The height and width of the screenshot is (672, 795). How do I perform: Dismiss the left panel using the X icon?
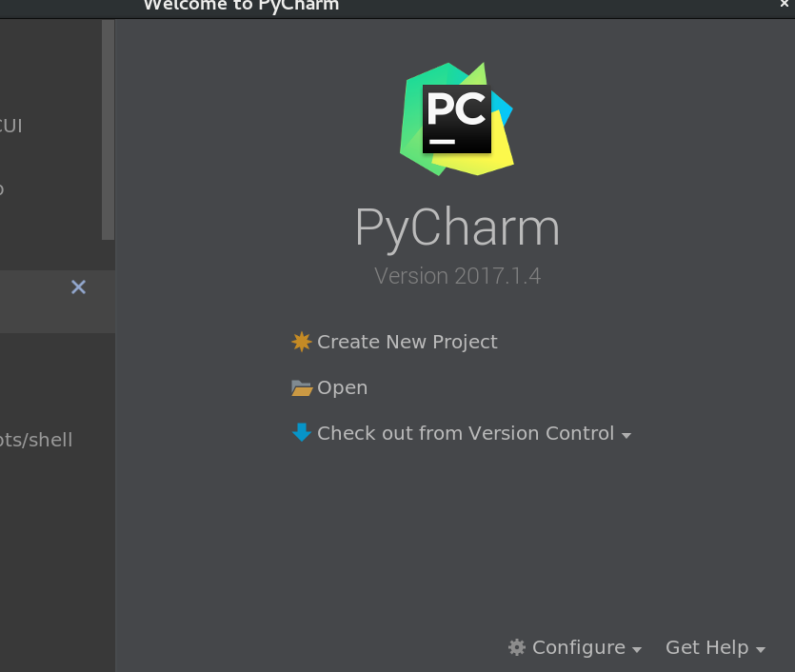78,287
